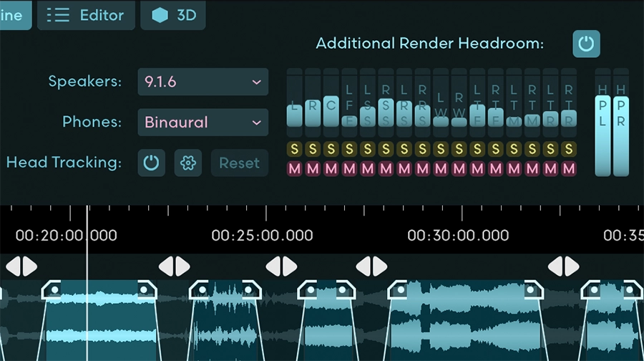This screenshot has width=644, height=361.
Task: Click fade-out handle of the longest clip
Action: point(533,290)
